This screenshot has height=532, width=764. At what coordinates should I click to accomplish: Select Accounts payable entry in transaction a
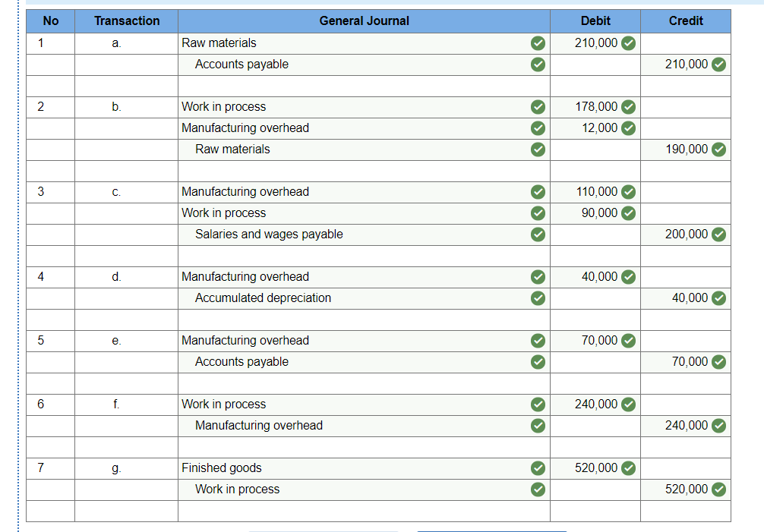[364, 65]
